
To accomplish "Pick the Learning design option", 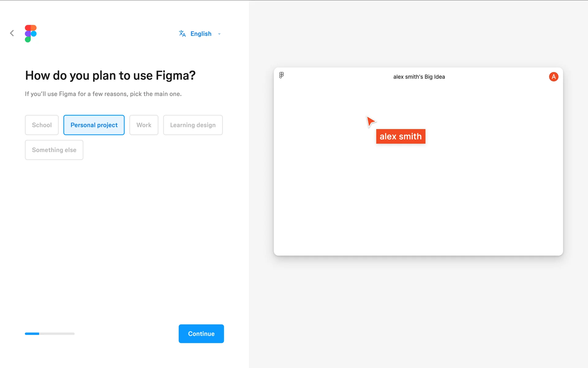I will pyautogui.click(x=193, y=125).
